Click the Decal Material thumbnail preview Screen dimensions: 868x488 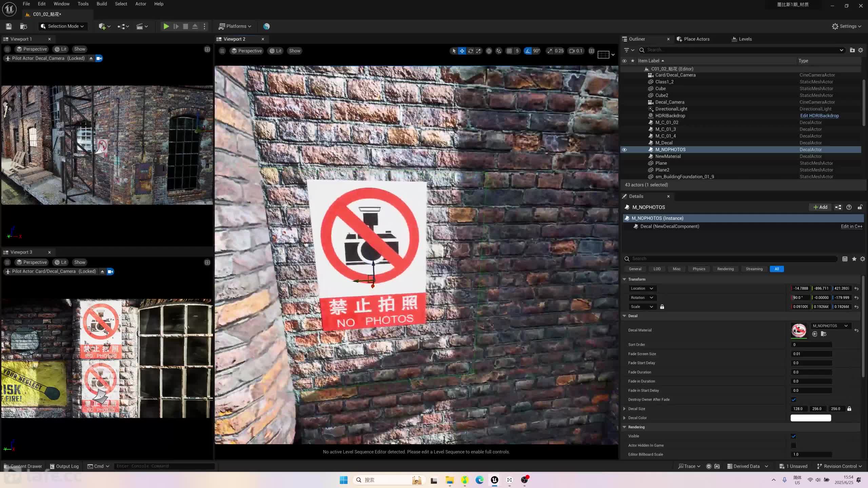click(x=799, y=330)
